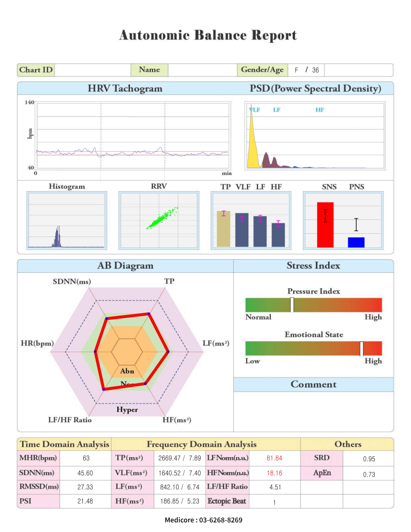Click the AB Diagram heading
411x532 pixels.
[125, 266]
